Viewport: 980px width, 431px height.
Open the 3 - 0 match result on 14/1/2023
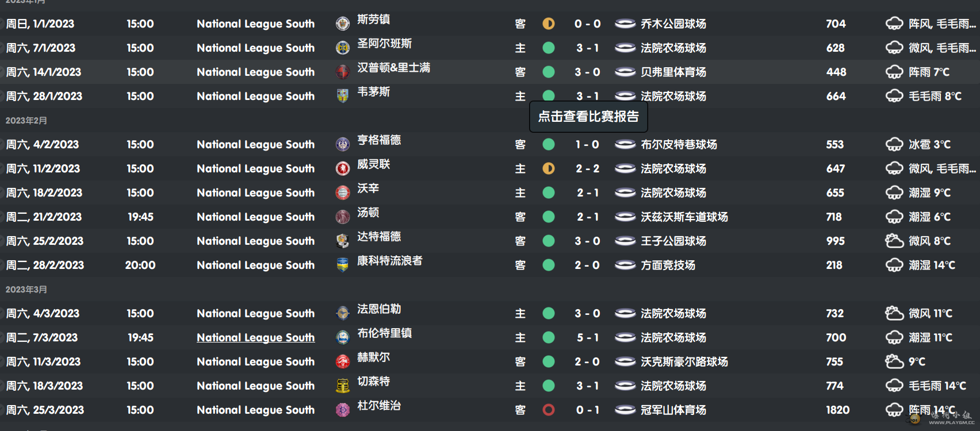tap(587, 72)
